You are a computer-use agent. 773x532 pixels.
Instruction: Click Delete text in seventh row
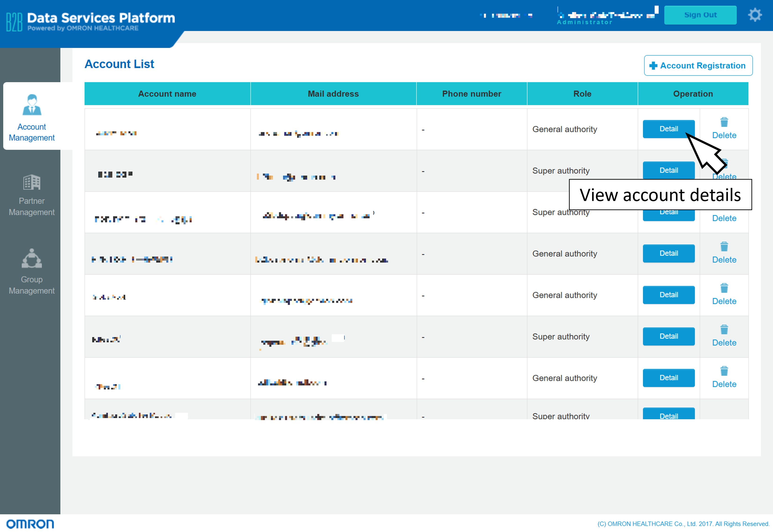click(724, 384)
